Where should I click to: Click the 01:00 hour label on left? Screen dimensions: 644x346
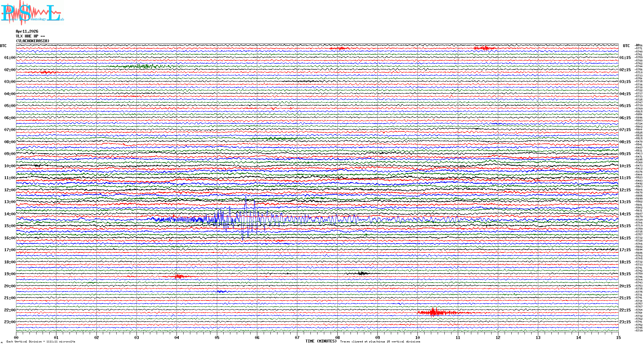[x=10, y=58]
